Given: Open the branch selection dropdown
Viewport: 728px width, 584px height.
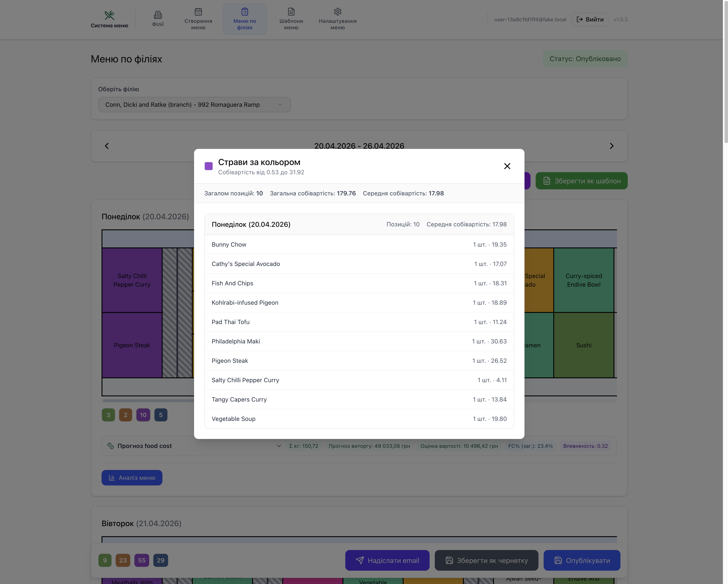Looking at the screenshot, I should [x=194, y=105].
